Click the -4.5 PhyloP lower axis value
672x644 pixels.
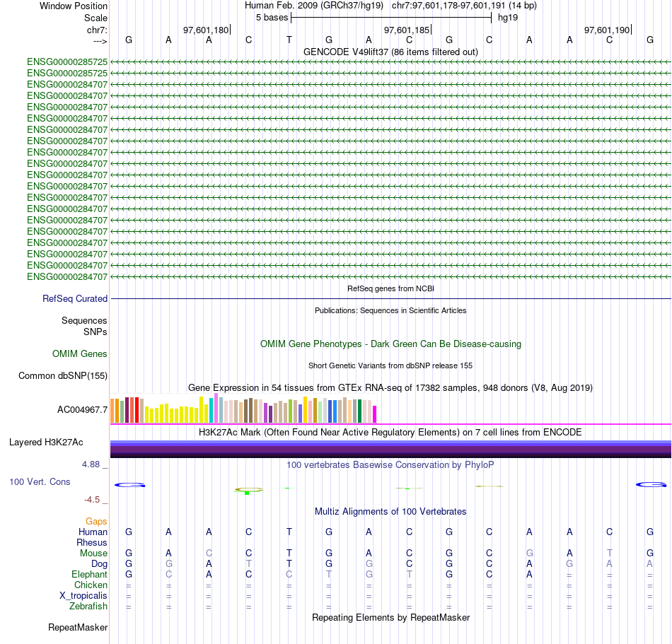[92, 499]
